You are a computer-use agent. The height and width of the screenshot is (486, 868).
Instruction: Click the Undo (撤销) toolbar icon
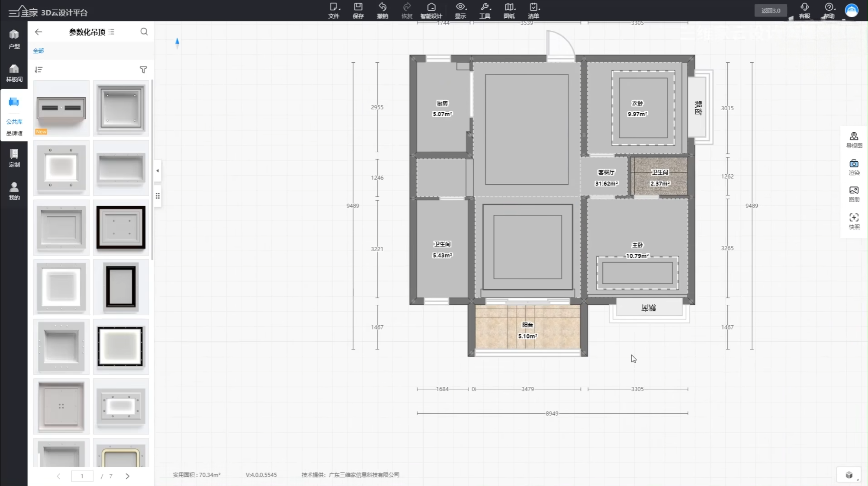pos(382,10)
